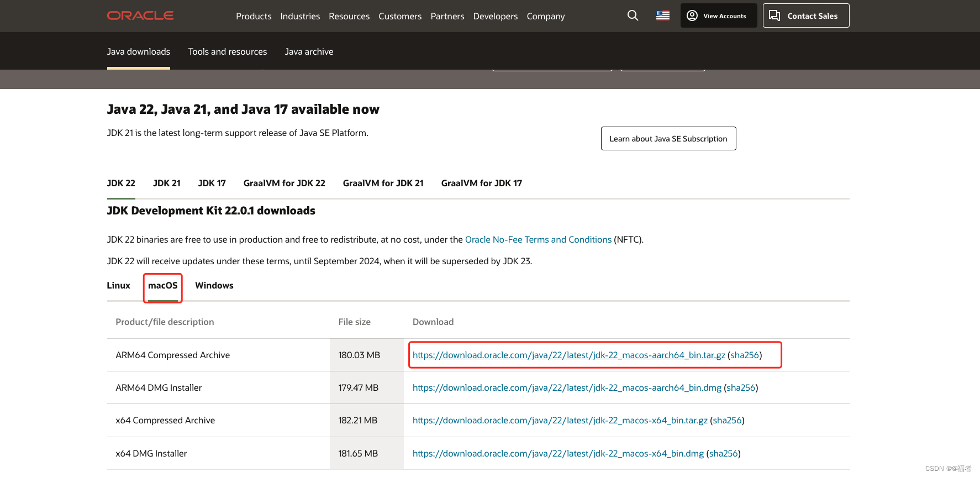The width and height of the screenshot is (980, 477).
Task: Click the Product/file description column header
Action: point(165,322)
